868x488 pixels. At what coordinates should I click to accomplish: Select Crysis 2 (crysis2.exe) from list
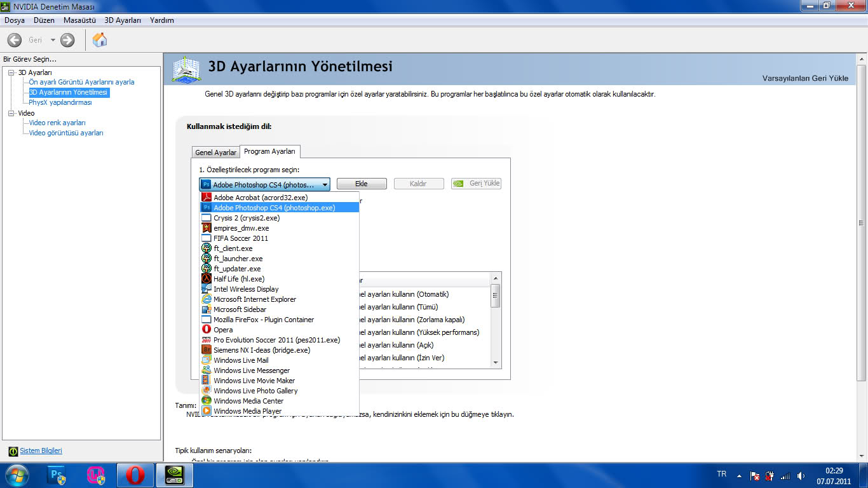pos(280,218)
